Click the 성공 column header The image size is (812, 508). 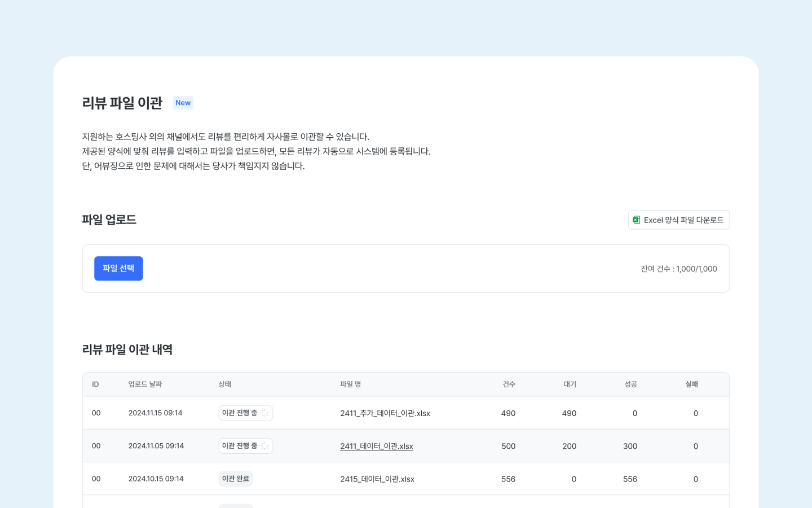(x=630, y=384)
